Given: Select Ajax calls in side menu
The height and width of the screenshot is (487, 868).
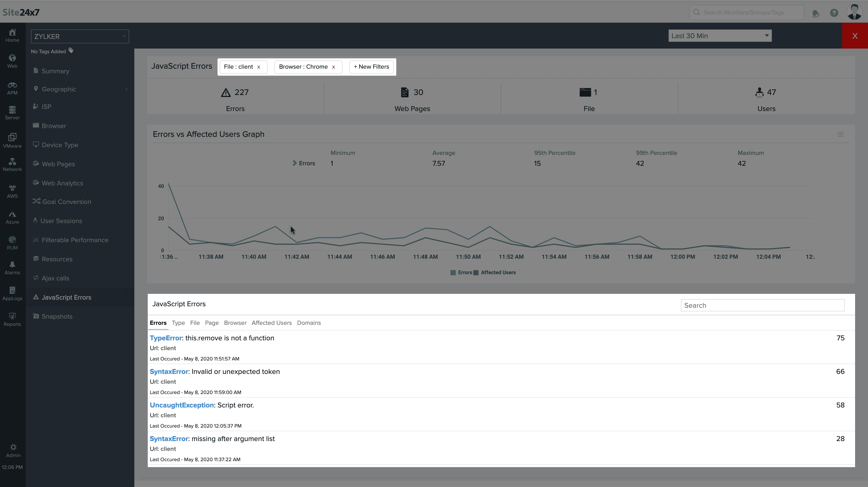Looking at the screenshot, I should tap(55, 278).
